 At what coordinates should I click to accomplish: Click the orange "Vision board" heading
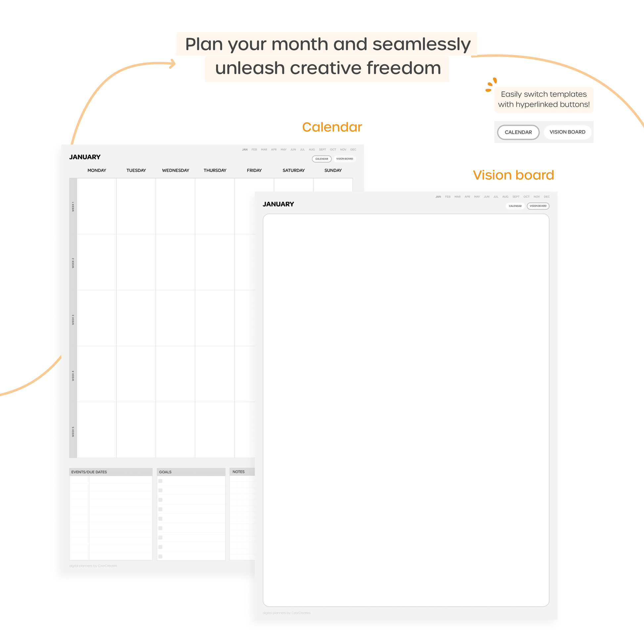pyautogui.click(x=513, y=175)
